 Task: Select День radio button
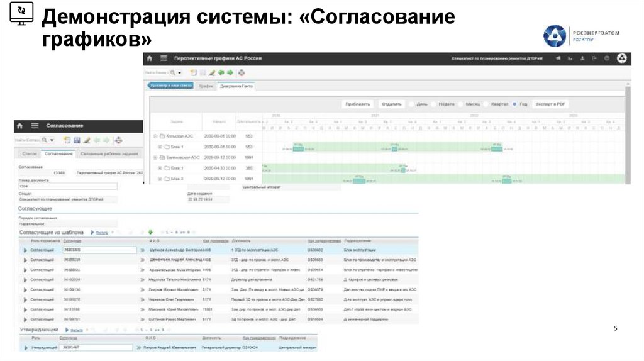(x=411, y=104)
